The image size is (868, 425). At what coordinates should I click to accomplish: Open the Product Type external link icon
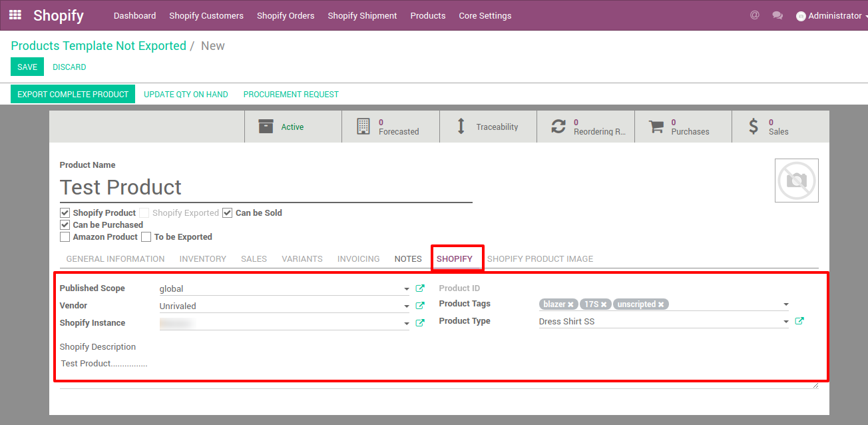click(799, 321)
